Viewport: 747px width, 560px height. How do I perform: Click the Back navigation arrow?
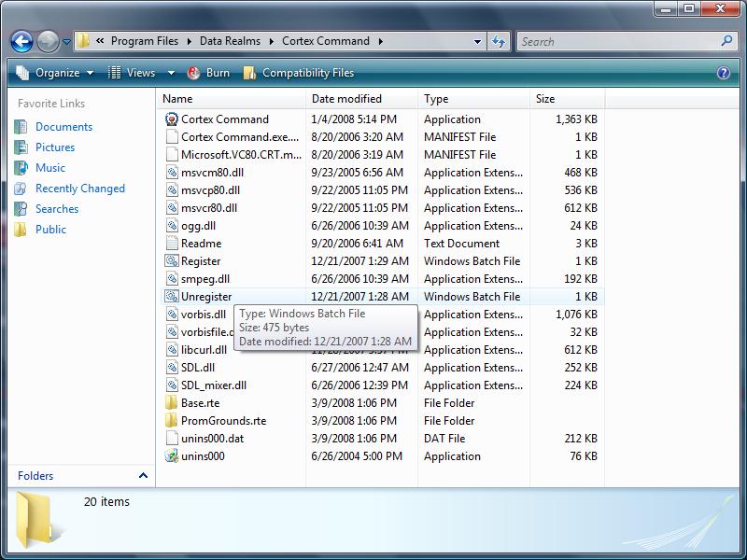coord(22,41)
